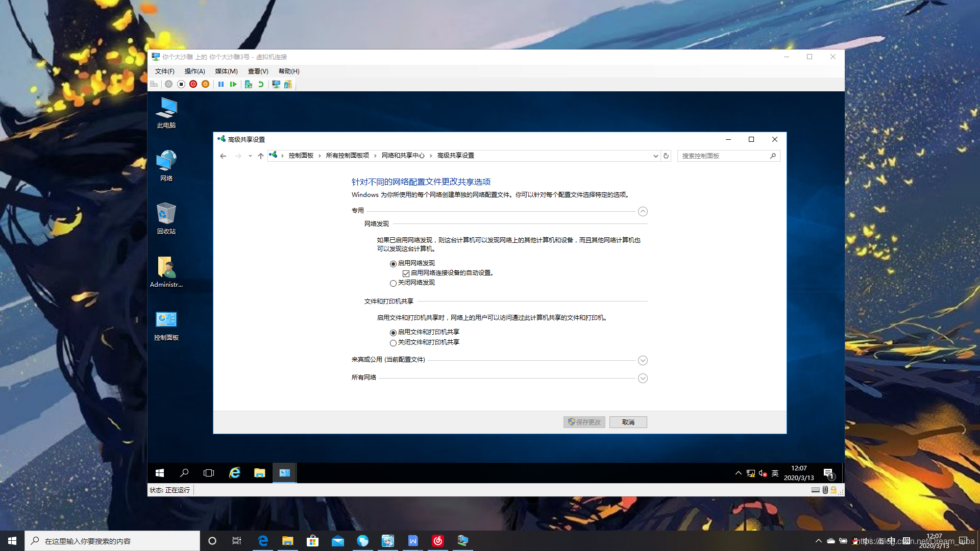
Task: Open Internet Explorer in VM taskbar
Action: (x=234, y=473)
